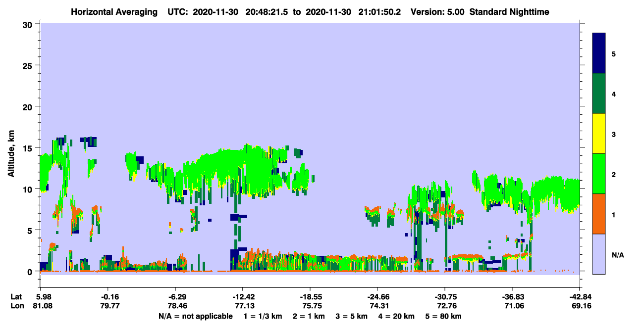Click the latitude value '-18.55'

coord(311,297)
